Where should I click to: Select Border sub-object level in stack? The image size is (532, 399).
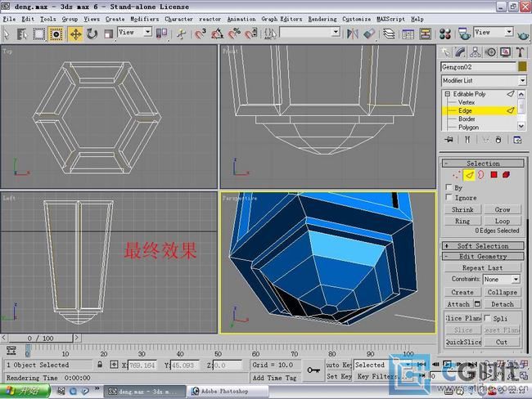coord(467,119)
